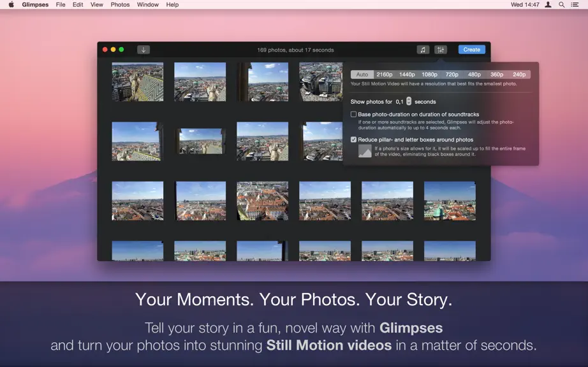Screen dimensions: 588x367
Task: Select the 1080p resolution segment
Action: tap(429, 74)
